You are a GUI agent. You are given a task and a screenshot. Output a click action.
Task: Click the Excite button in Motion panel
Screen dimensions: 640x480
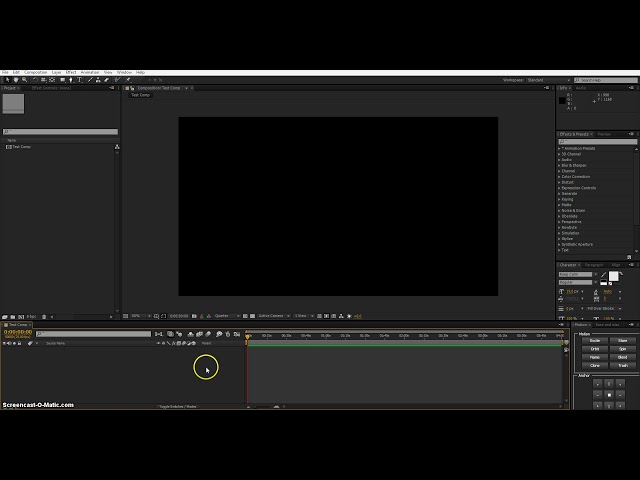(595, 340)
